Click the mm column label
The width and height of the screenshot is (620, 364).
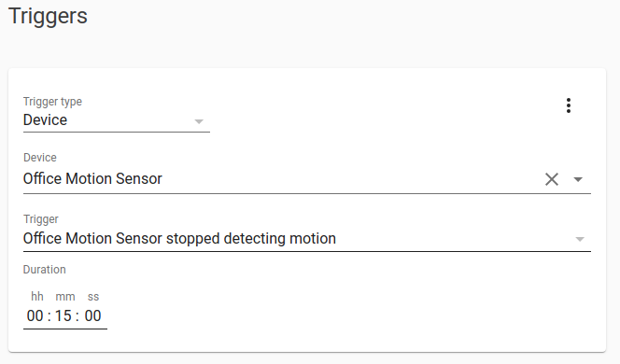point(65,297)
